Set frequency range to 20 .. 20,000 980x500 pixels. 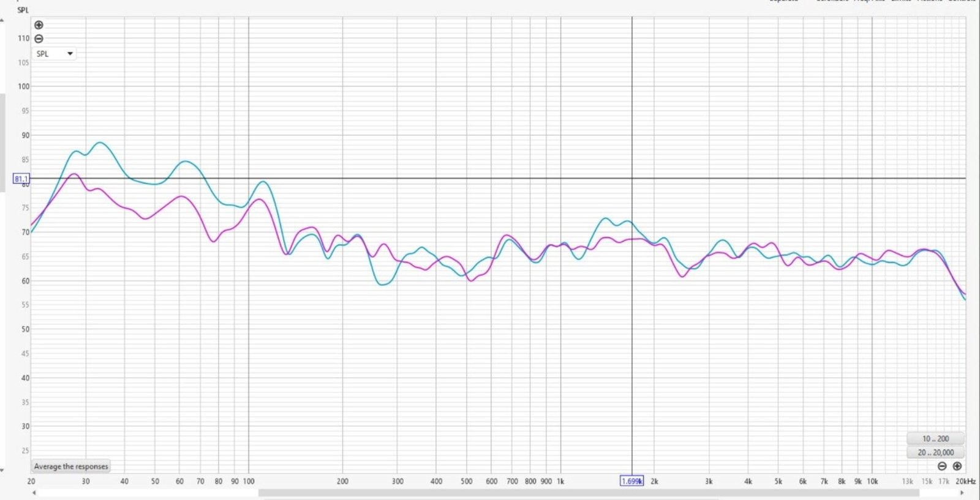tap(935, 452)
